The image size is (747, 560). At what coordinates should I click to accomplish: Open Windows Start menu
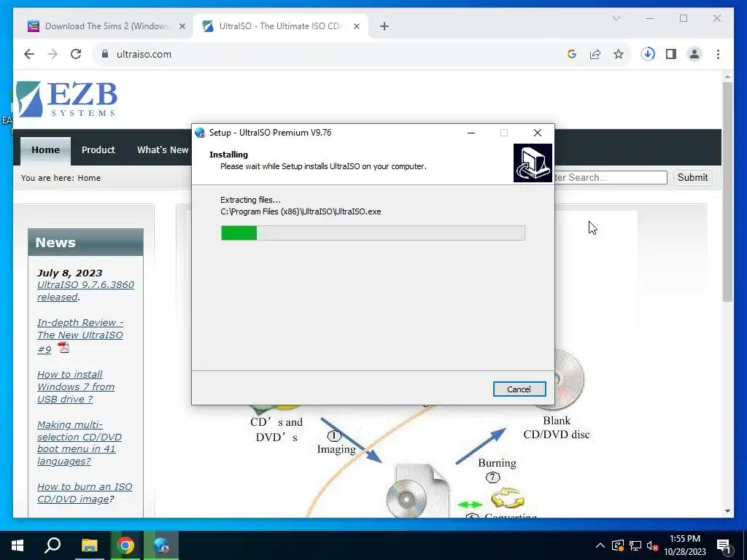(18, 545)
